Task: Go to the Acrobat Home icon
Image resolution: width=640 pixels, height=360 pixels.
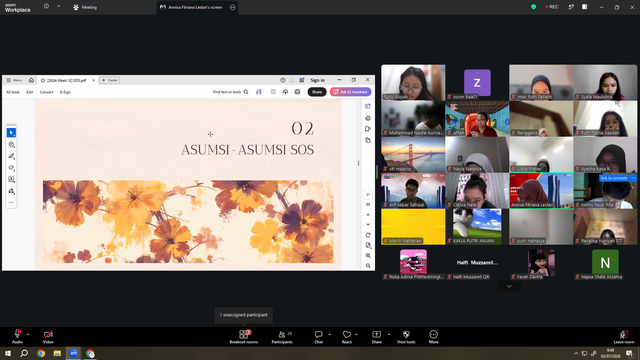Action: point(31,80)
